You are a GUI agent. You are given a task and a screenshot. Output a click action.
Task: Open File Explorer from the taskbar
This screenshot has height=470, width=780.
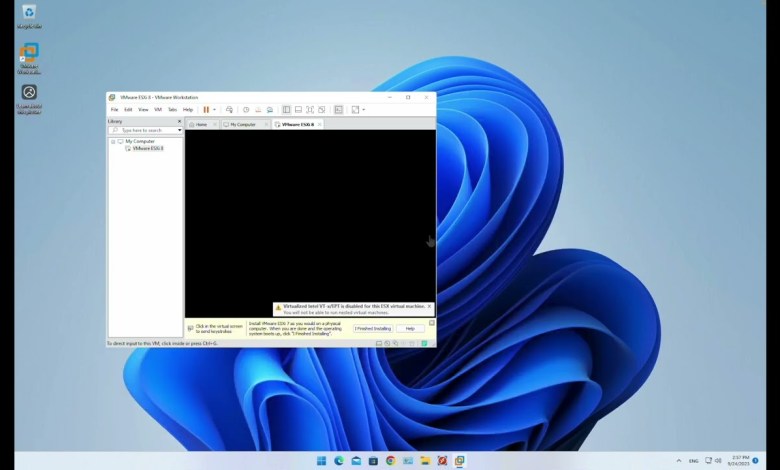point(425,461)
